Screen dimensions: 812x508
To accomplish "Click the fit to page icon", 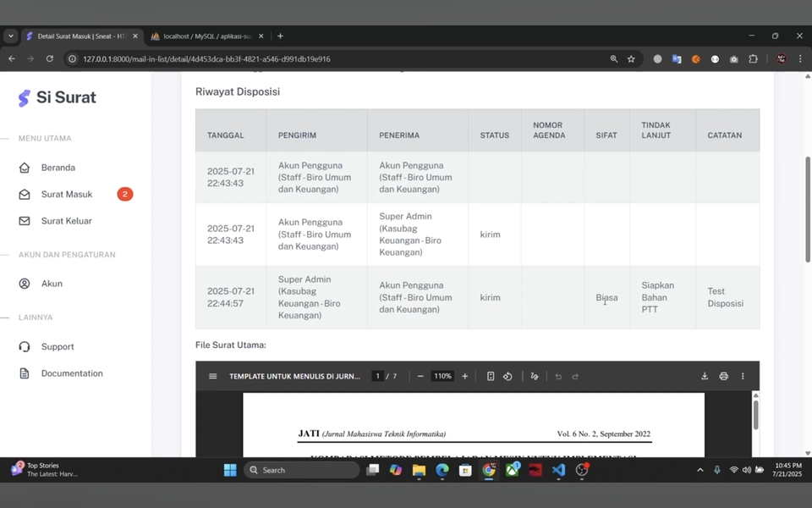I will pyautogui.click(x=491, y=376).
